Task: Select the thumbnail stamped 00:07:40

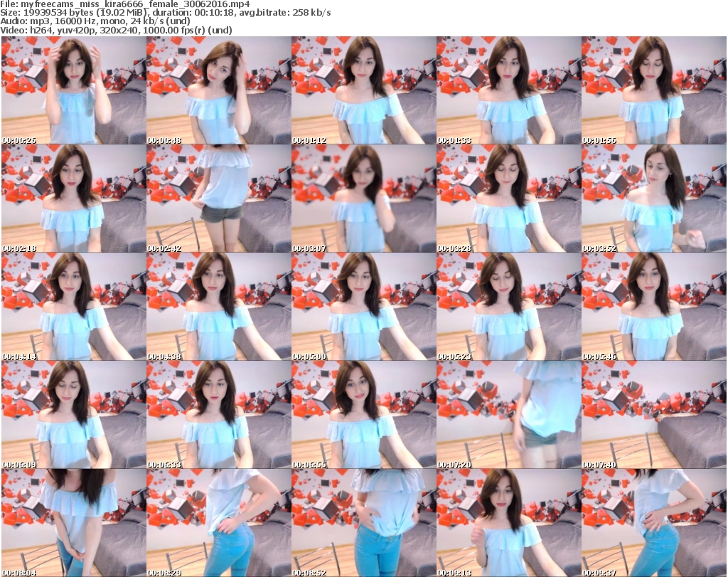Action: [x=654, y=415]
